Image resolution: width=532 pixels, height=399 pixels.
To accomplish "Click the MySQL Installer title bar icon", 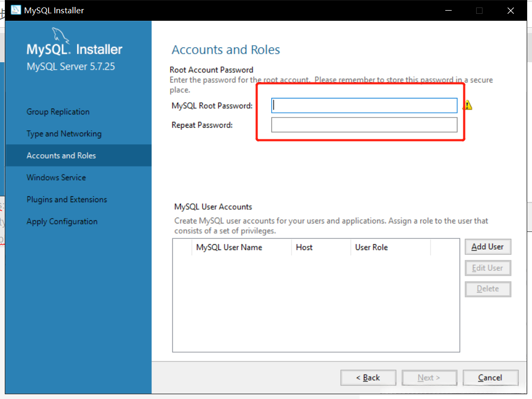I will [x=15, y=10].
